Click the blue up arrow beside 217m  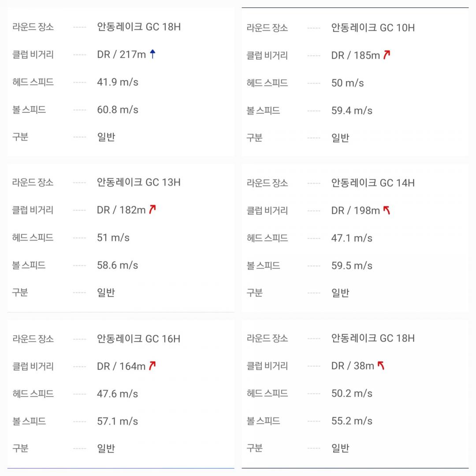[x=152, y=54]
